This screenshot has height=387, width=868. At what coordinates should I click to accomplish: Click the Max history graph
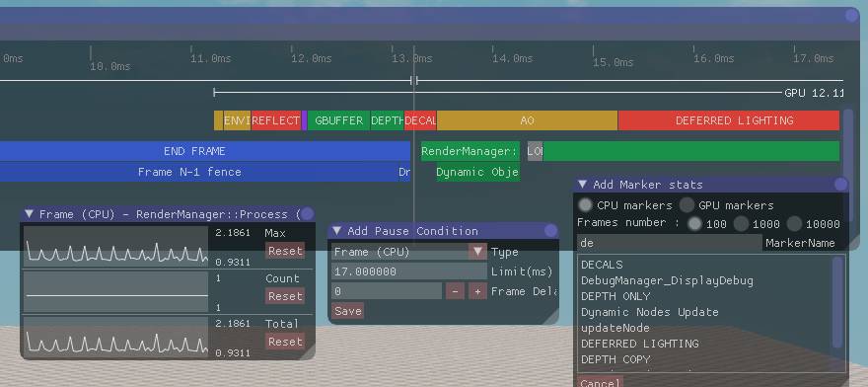115,247
